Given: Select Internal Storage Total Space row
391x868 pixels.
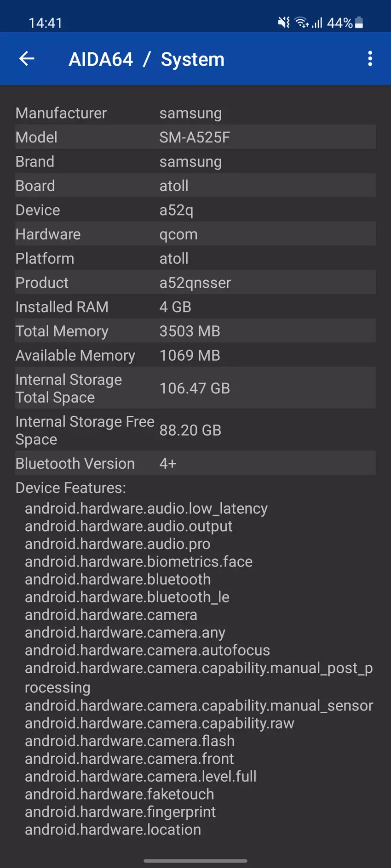Looking at the screenshot, I should (195, 388).
